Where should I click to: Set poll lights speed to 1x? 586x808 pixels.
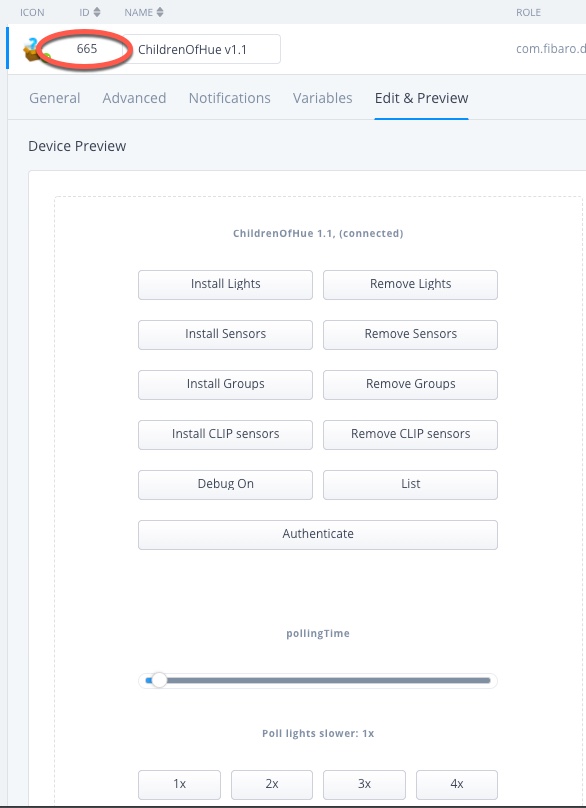pyautogui.click(x=179, y=784)
